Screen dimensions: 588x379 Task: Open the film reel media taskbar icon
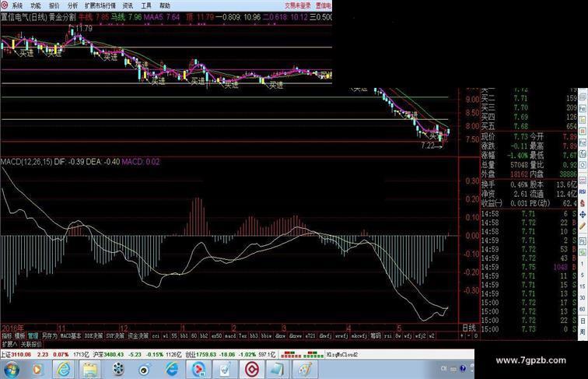[117, 370]
